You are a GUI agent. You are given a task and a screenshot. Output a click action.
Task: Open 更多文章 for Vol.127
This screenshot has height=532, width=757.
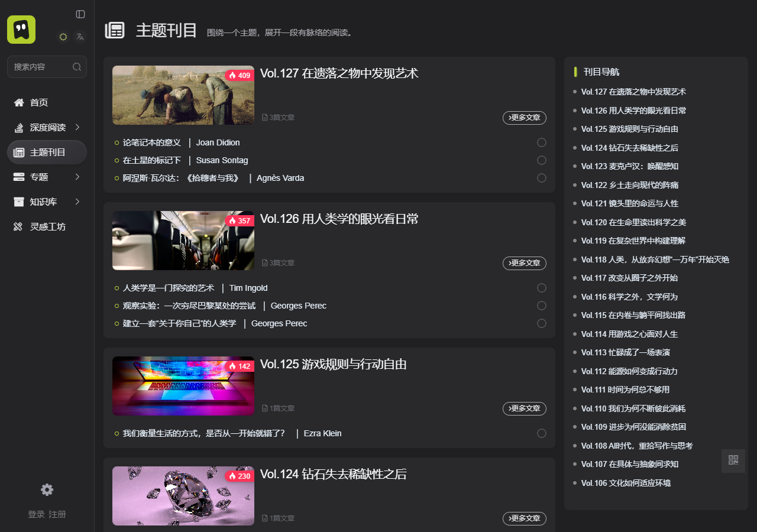525,118
